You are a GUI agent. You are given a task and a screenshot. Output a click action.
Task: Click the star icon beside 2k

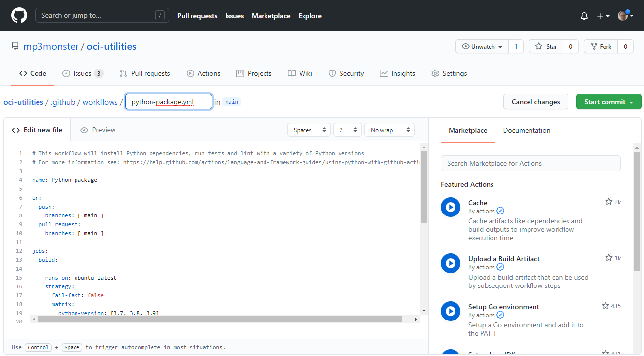[608, 202]
